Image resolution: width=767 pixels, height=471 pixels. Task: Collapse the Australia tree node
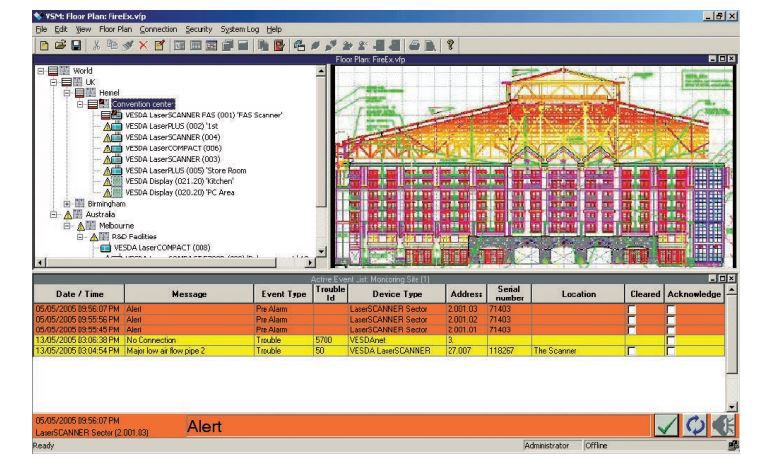click(x=54, y=215)
